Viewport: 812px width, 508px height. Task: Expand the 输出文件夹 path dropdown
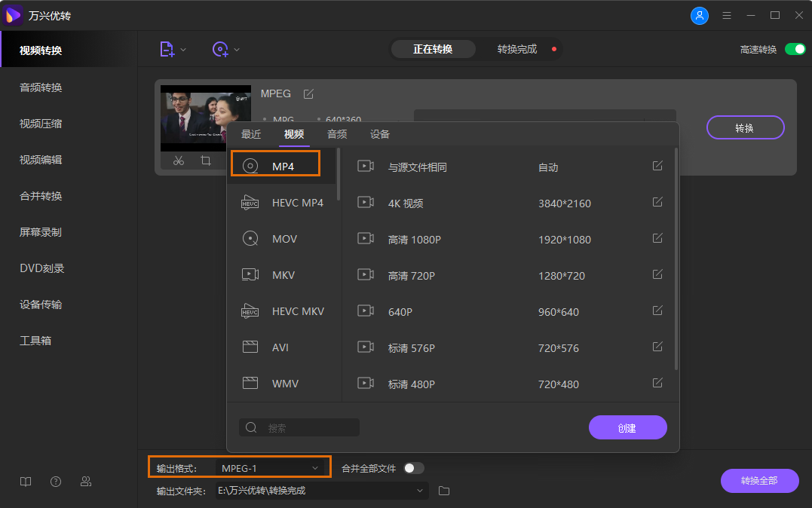click(419, 491)
